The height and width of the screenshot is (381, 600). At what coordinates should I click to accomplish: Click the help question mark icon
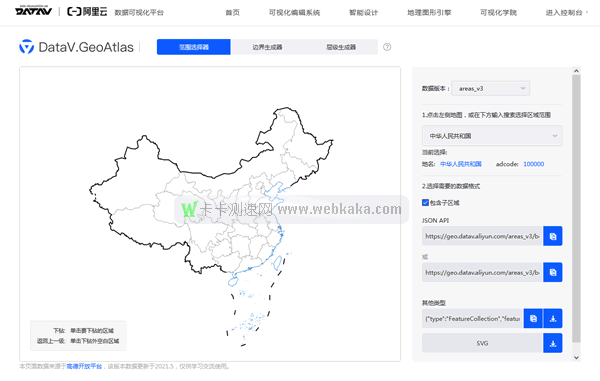coord(387,47)
